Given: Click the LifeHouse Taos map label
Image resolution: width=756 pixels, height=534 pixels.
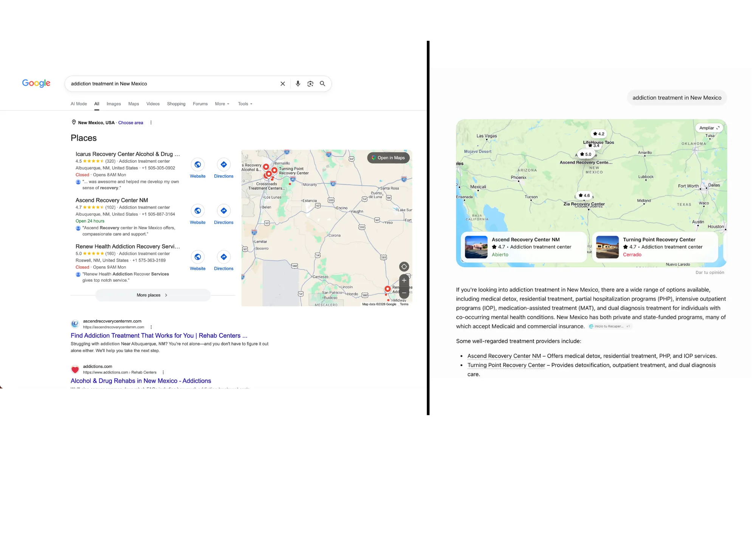Looking at the screenshot, I should pos(598,142).
